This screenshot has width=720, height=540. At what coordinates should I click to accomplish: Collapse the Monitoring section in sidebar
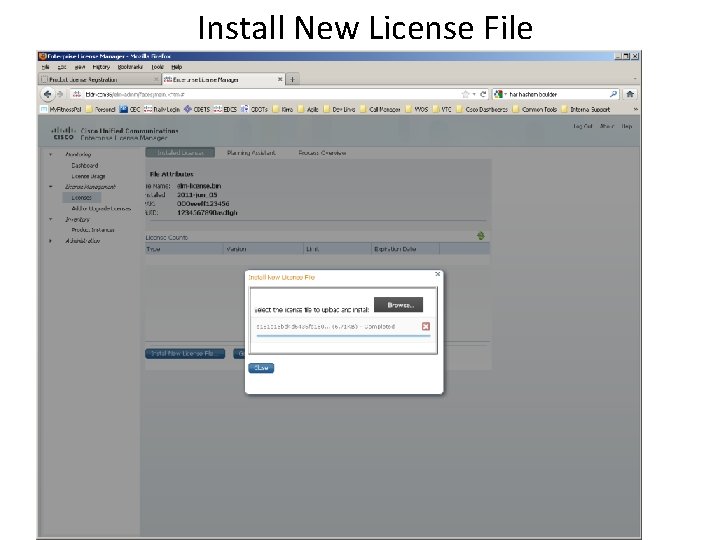(51, 154)
